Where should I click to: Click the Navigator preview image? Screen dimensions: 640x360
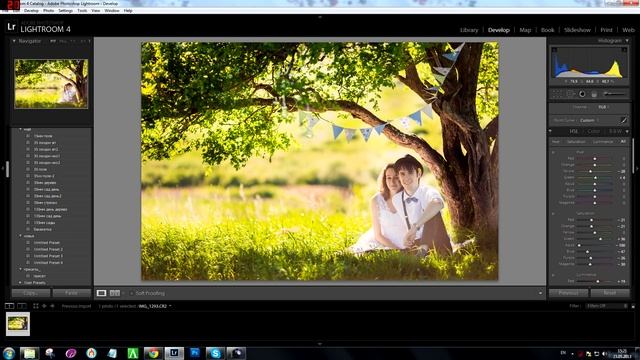click(x=51, y=84)
